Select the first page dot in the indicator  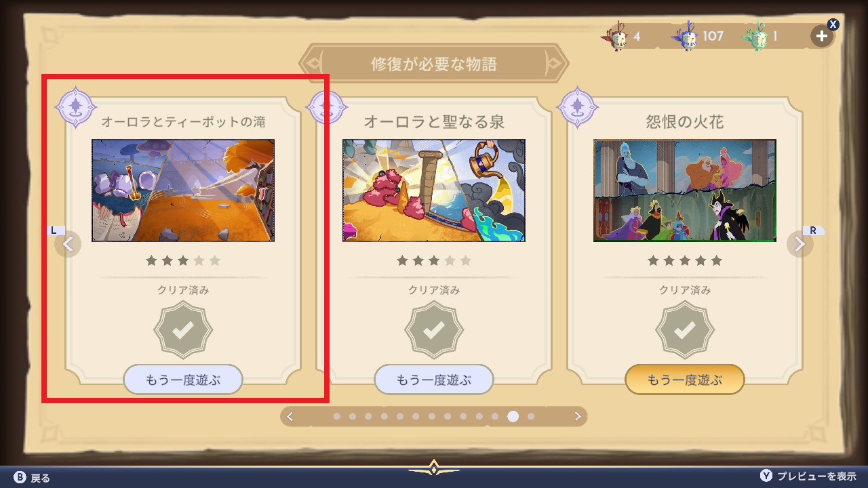click(337, 416)
